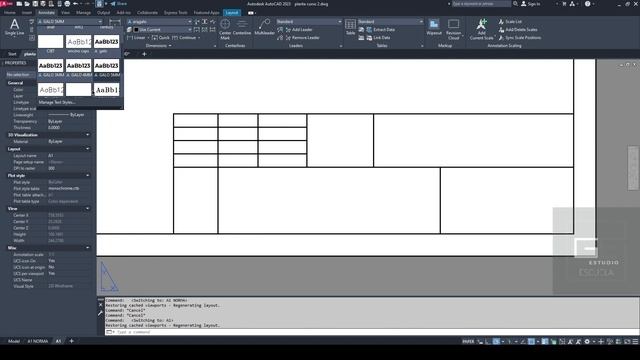Image resolution: width=640 pixels, height=360 pixels.
Task: Open a new drawing tab with plus
Action: [144, 54]
